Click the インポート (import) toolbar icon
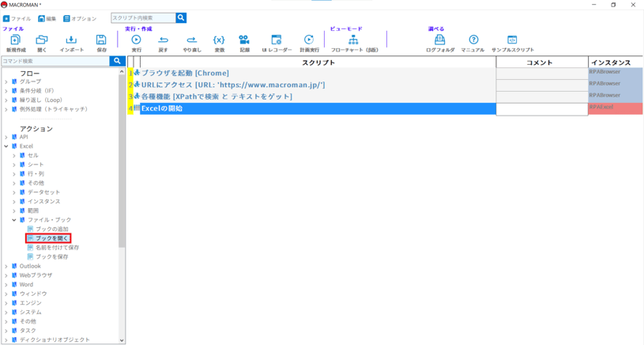The image size is (644, 345). click(71, 41)
